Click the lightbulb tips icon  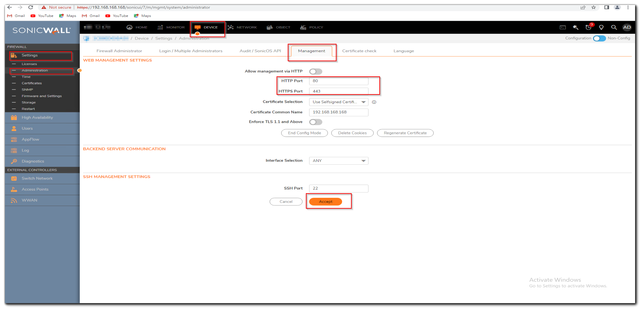[601, 27]
